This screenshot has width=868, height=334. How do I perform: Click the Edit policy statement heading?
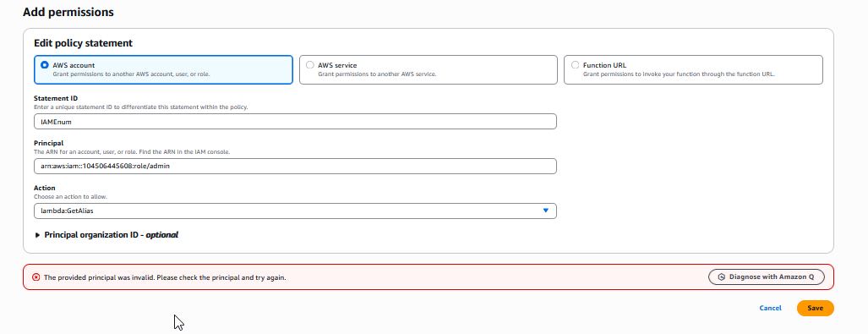pos(83,42)
